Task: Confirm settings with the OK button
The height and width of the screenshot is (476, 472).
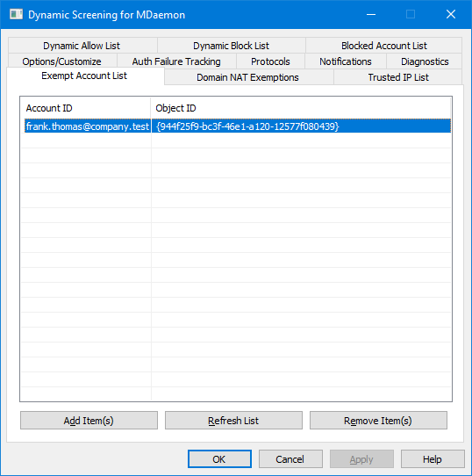Action: [x=219, y=459]
